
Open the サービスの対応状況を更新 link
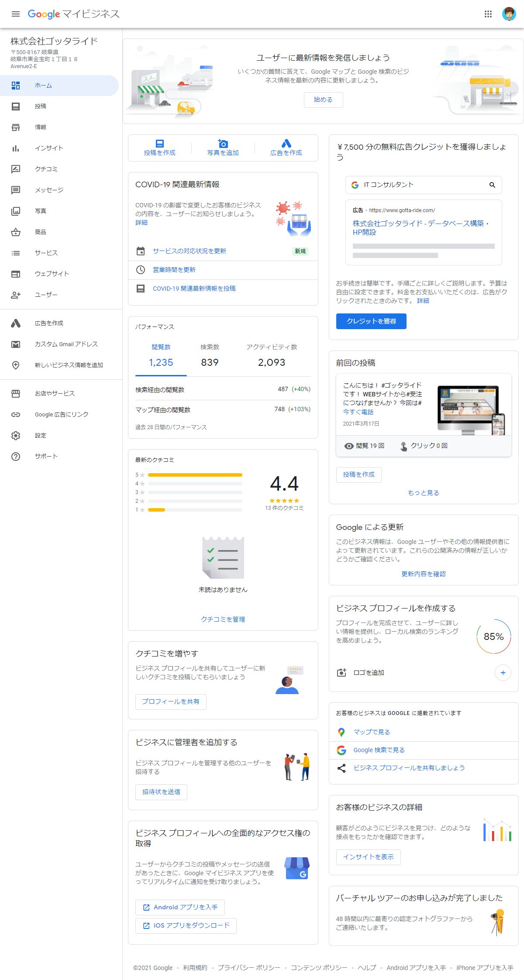(190, 251)
